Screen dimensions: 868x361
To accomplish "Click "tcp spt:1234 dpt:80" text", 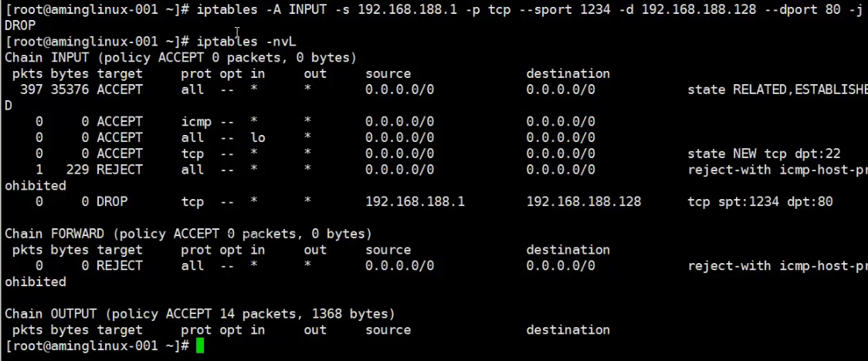I will pyautogui.click(x=760, y=202).
